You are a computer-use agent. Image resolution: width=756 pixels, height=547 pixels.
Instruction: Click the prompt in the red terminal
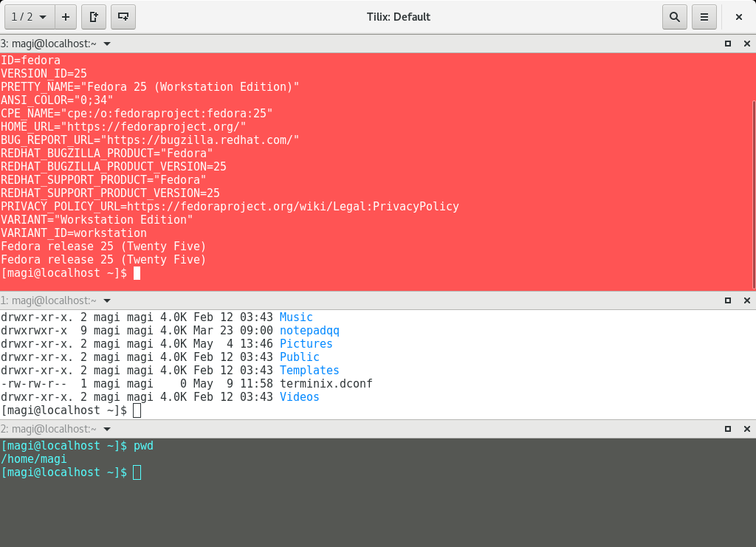click(x=64, y=273)
